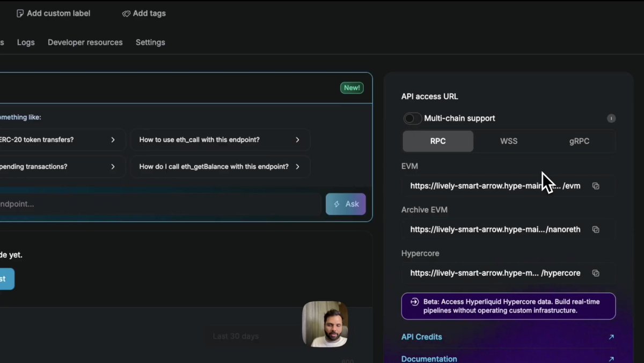This screenshot has height=363, width=644.
Task: Click the note icon of Add custom label
Action: click(20, 13)
